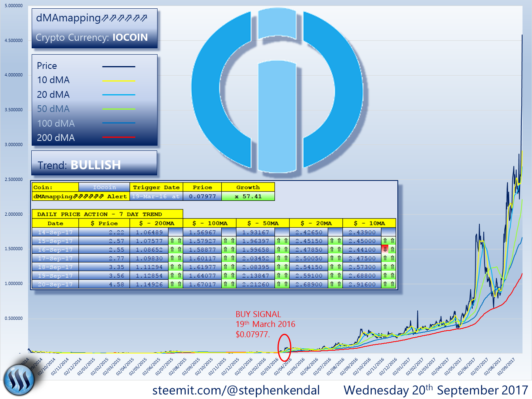
Task: Click the Steemit logo icon
Action: pyautogui.click(x=19, y=380)
